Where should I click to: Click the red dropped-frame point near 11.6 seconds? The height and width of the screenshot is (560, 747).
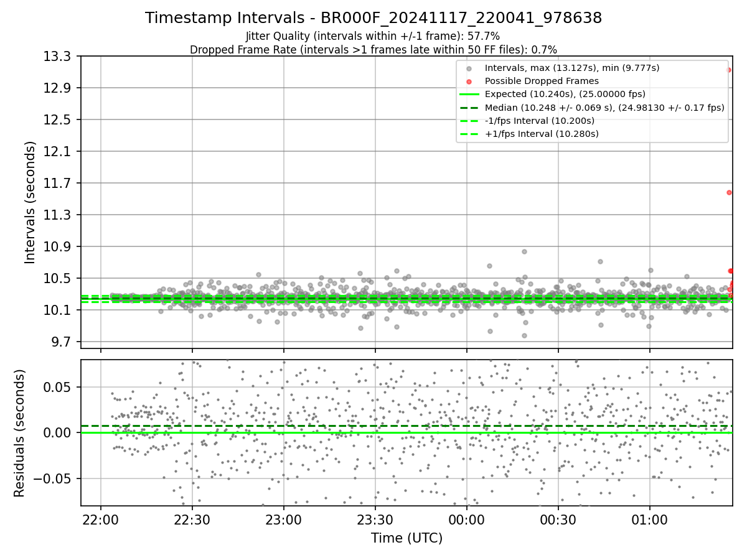point(729,192)
